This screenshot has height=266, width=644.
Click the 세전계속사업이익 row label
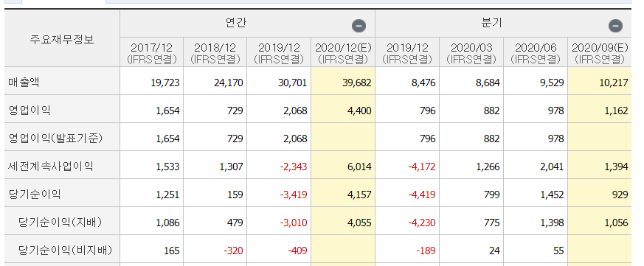click(50, 167)
